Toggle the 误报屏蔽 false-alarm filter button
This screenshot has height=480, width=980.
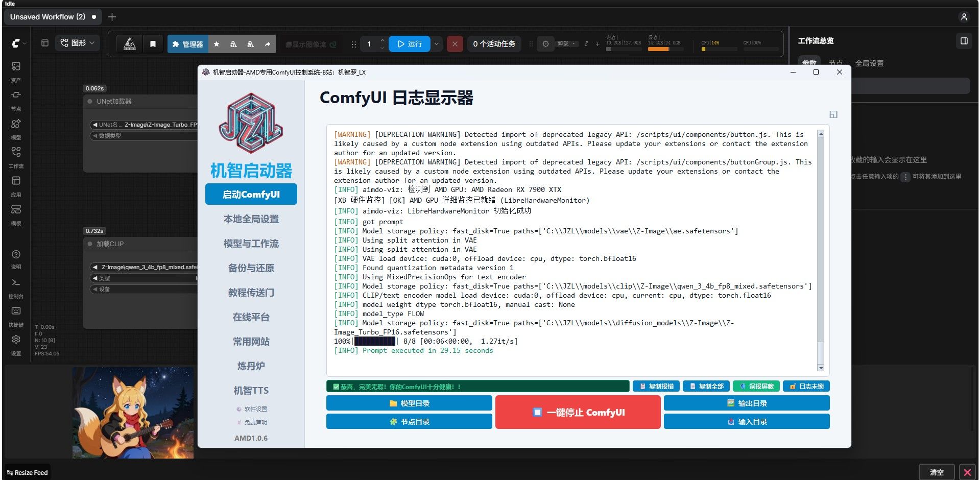tap(756, 387)
